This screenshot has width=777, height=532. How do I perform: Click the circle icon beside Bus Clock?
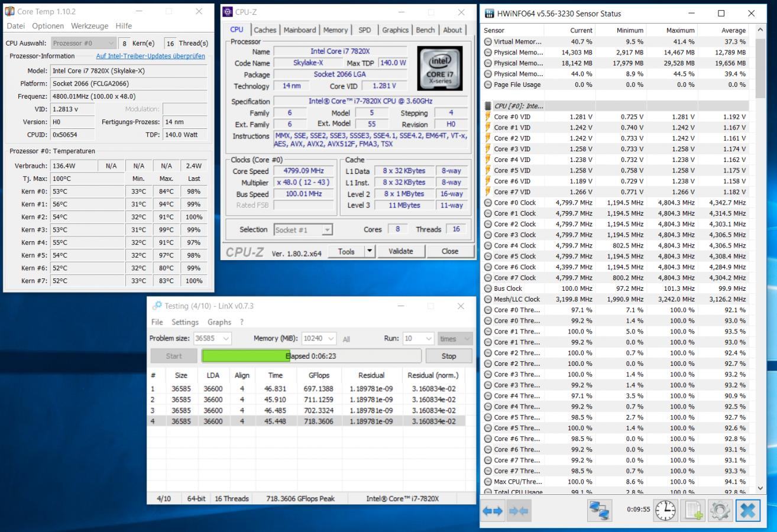[x=488, y=288]
